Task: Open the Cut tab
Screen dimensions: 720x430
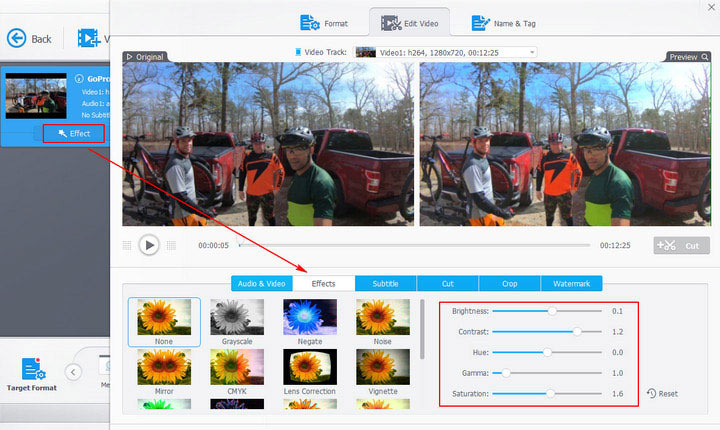Action: [448, 283]
